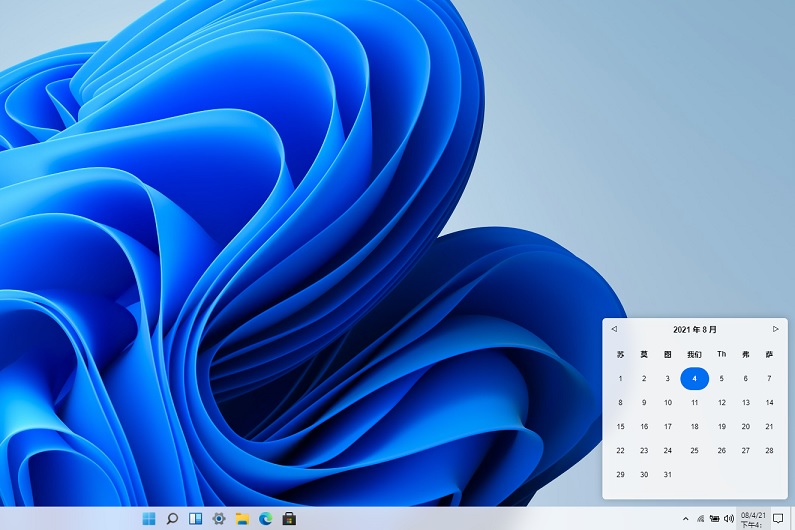
Task: Click the input device tray icon
Action: [714, 518]
